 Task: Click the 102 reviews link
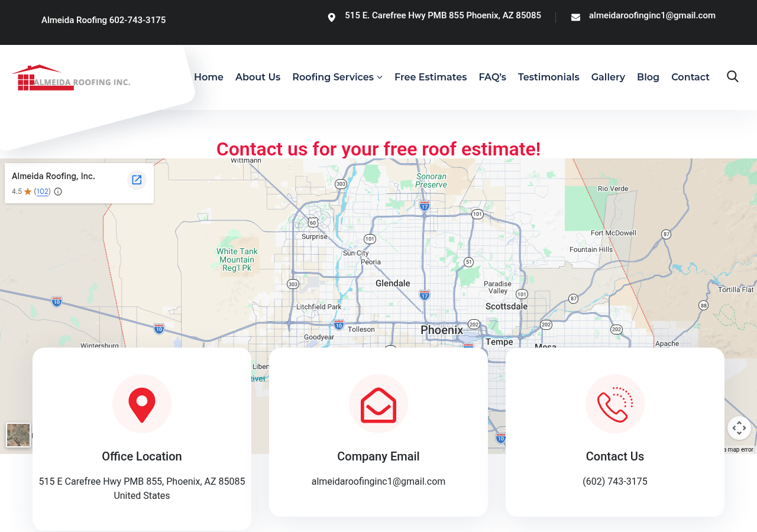pos(43,192)
